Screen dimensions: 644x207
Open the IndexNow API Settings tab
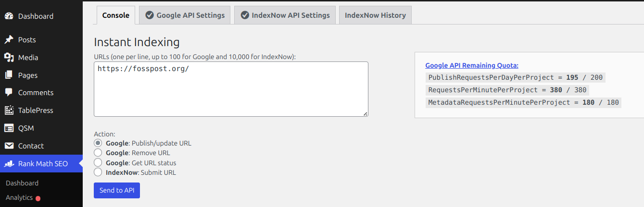285,15
